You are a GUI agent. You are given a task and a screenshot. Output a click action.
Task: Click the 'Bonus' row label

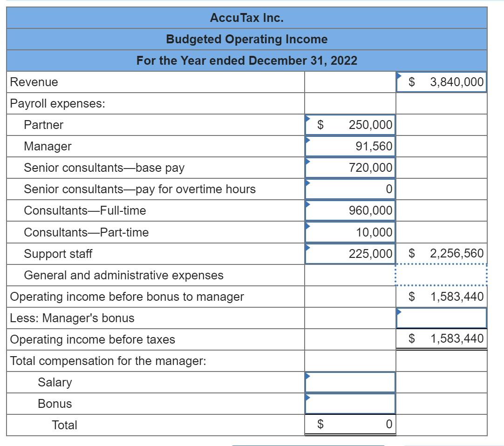[55, 404]
